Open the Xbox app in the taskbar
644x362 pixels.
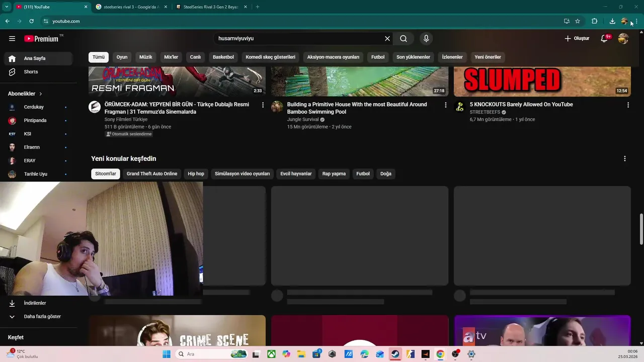pyautogui.click(x=271, y=354)
